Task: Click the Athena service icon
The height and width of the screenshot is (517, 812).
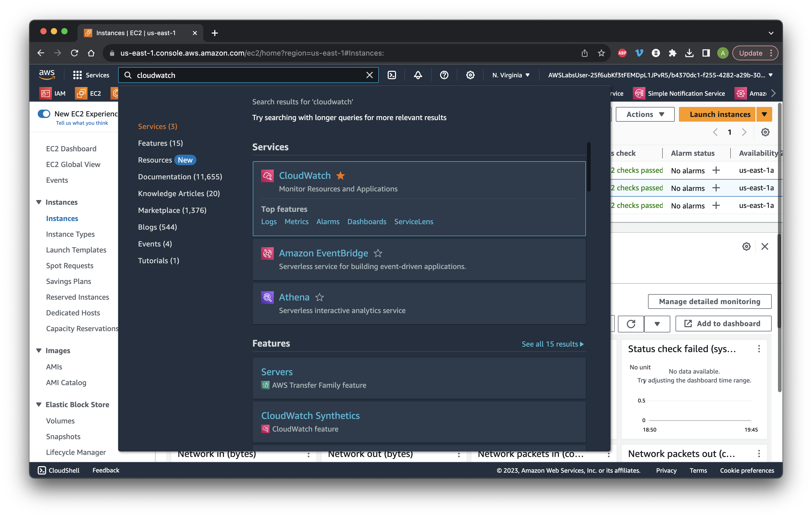Action: [267, 297]
